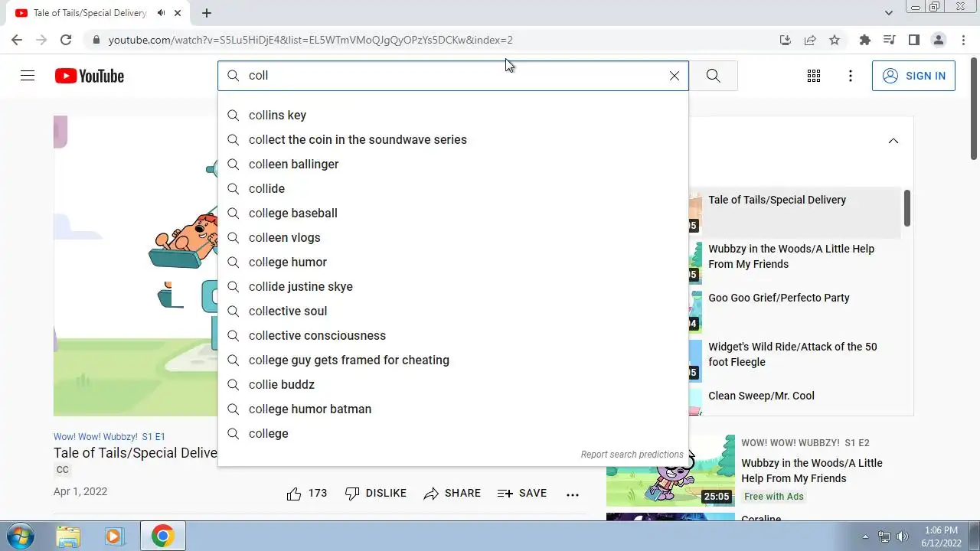The width and height of the screenshot is (980, 551).
Task: Select suggestion 'college baseball'
Action: 453,213
